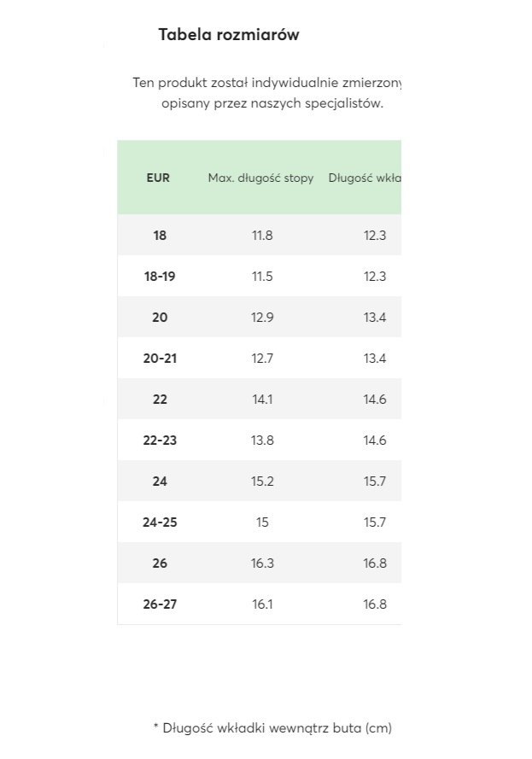Click the Długość wkładki wewnątrz buta footnote

tap(272, 728)
